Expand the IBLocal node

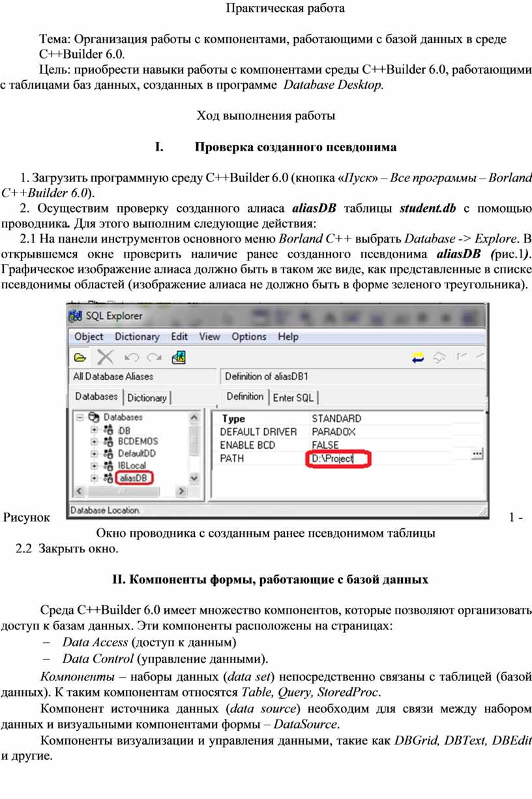click(95, 466)
